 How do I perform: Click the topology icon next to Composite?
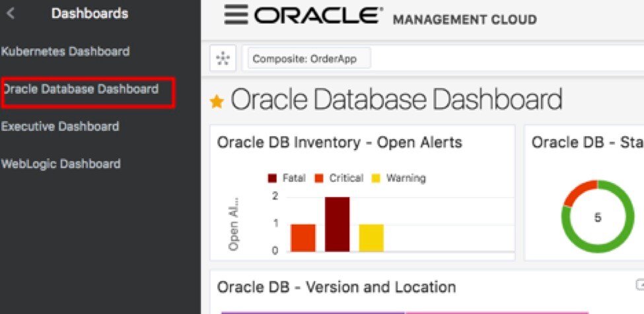tap(222, 59)
